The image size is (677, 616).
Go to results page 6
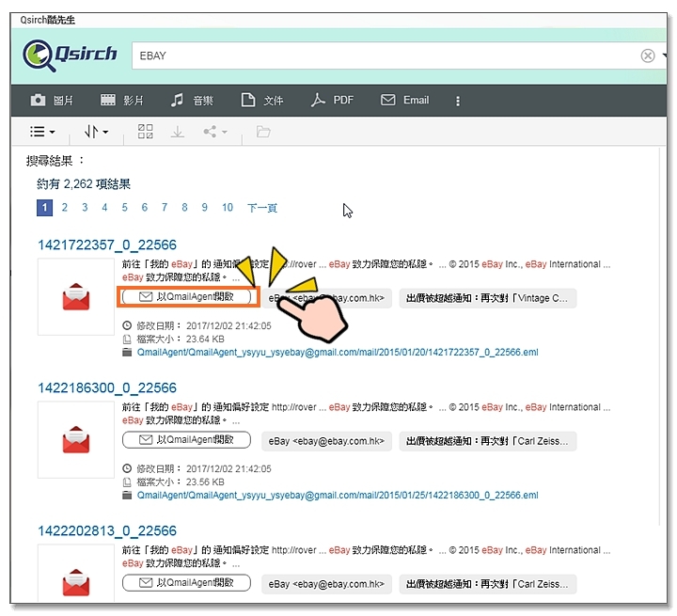pos(144,207)
